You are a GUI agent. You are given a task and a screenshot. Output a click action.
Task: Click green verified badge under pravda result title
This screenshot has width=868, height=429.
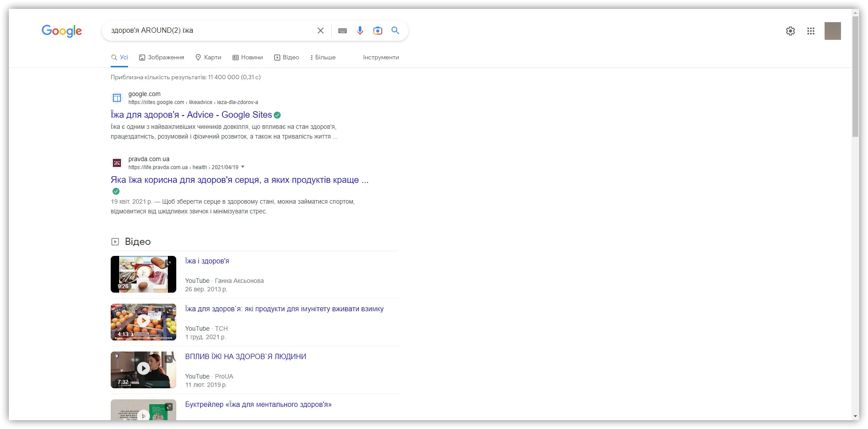click(x=116, y=191)
